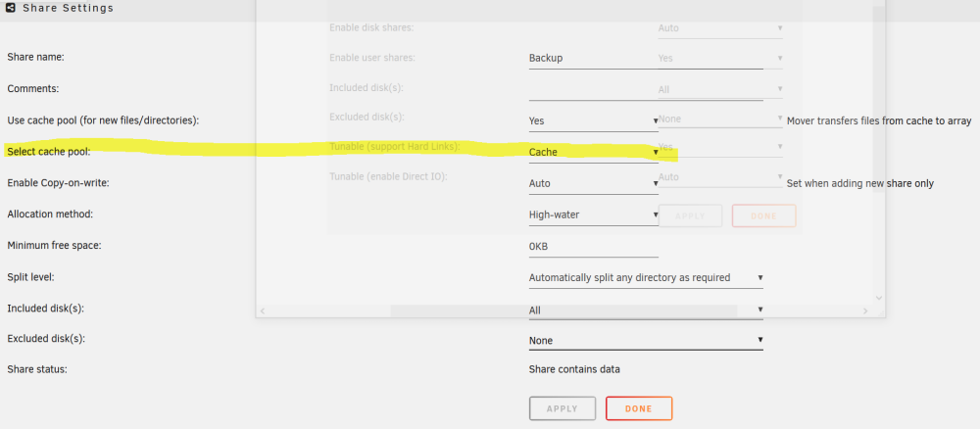
Task: Open the Excluded disk(s) dropdown set to None
Action: (x=646, y=340)
